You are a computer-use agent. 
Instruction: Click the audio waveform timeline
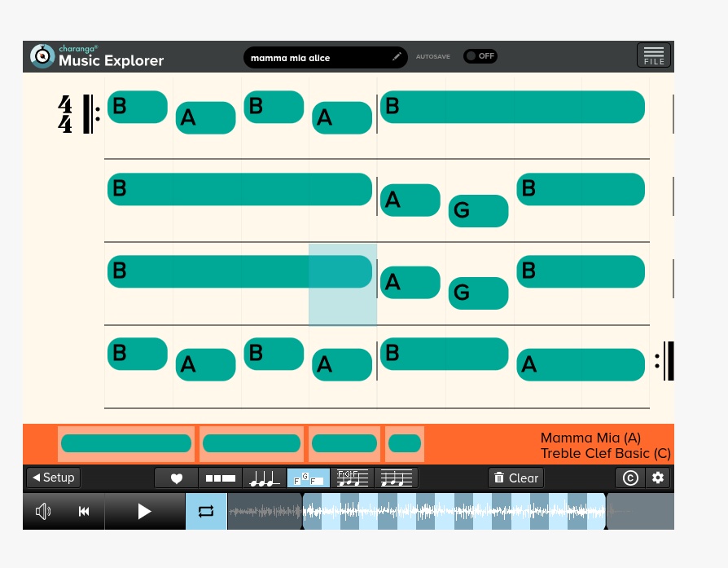(x=454, y=512)
